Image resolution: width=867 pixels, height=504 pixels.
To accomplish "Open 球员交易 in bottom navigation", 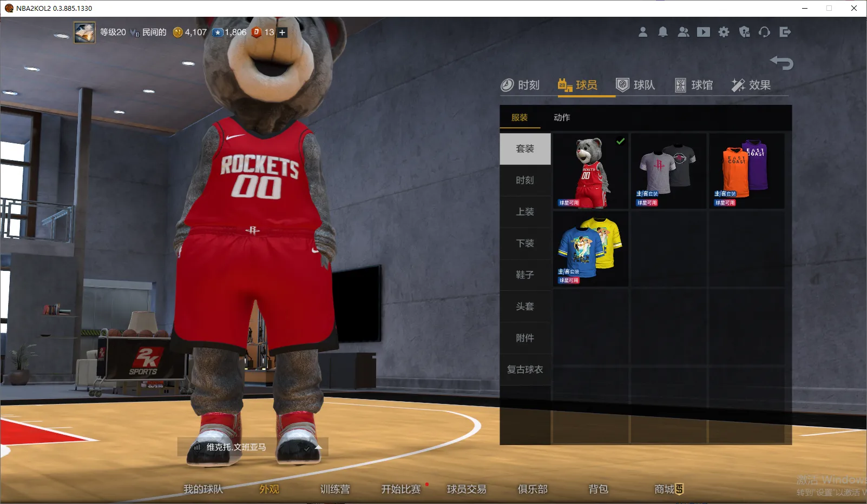I will point(467,489).
